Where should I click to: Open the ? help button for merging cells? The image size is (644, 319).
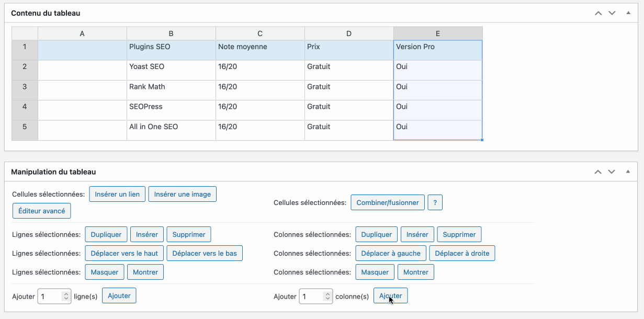[435, 202]
